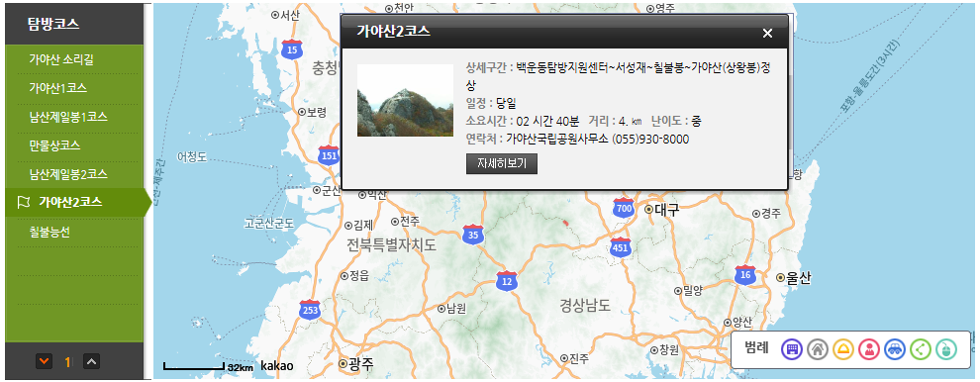Screen dimensions: 980x382
Task: Click the purple building legend icon
Action: coord(792,349)
